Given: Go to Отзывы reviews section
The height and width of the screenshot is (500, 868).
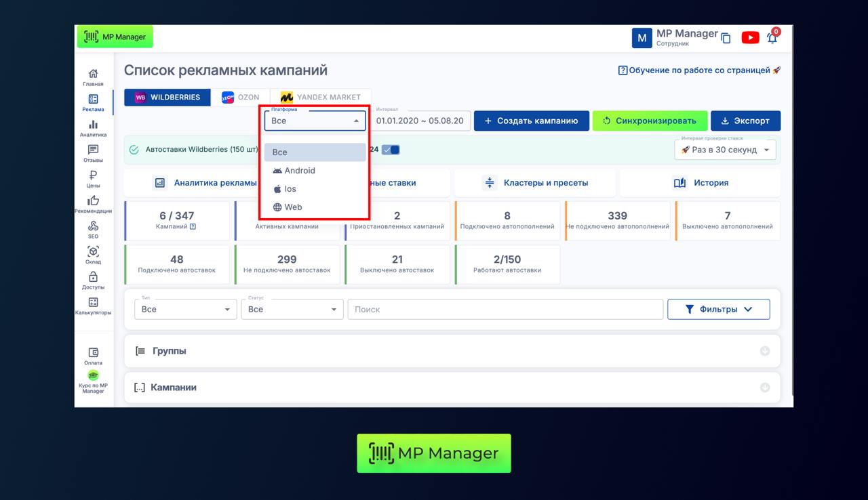Looking at the screenshot, I should [x=93, y=153].
